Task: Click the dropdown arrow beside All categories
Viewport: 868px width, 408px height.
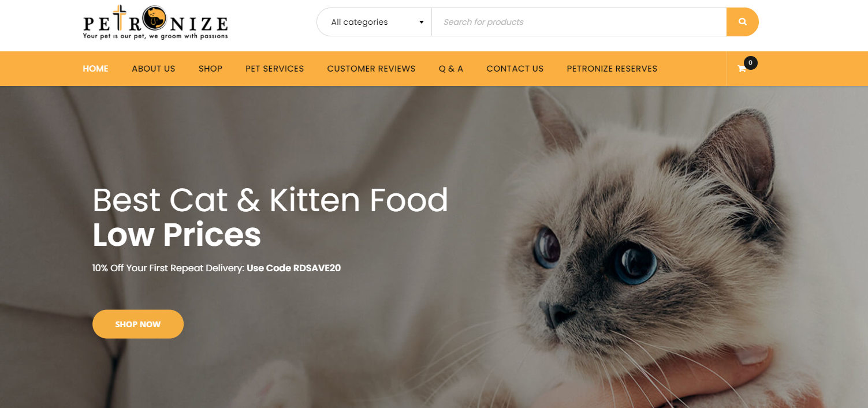Action: click(422, 22)
